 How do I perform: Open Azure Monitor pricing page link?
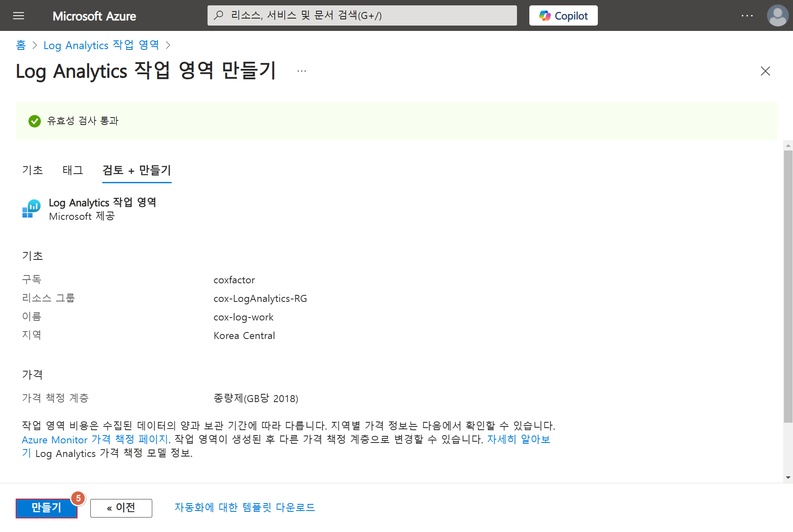pyautogui.click(x=95, y=440)
